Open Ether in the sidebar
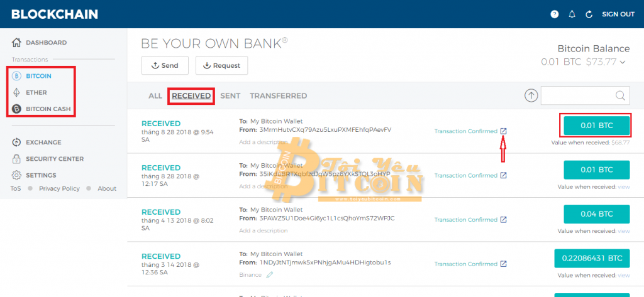 coord(36,92)
